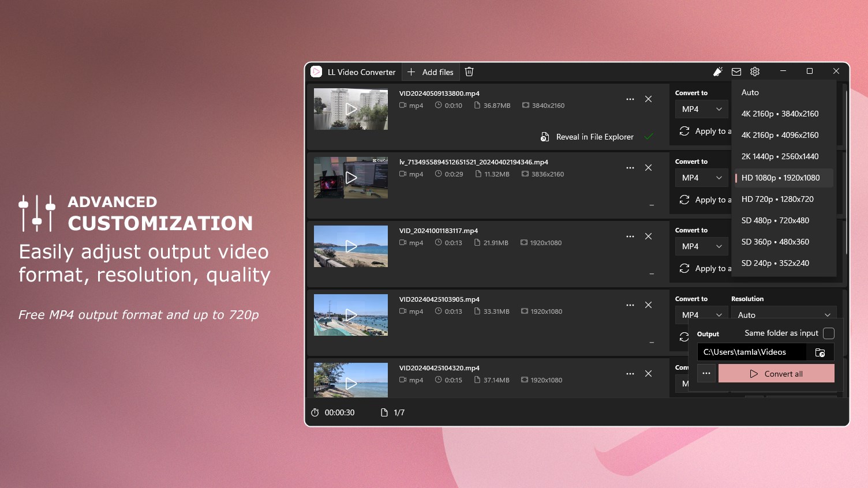Click Apply to all for first video
The width and height of the screenshot is (868, 488).
click(x=705, y=132)
